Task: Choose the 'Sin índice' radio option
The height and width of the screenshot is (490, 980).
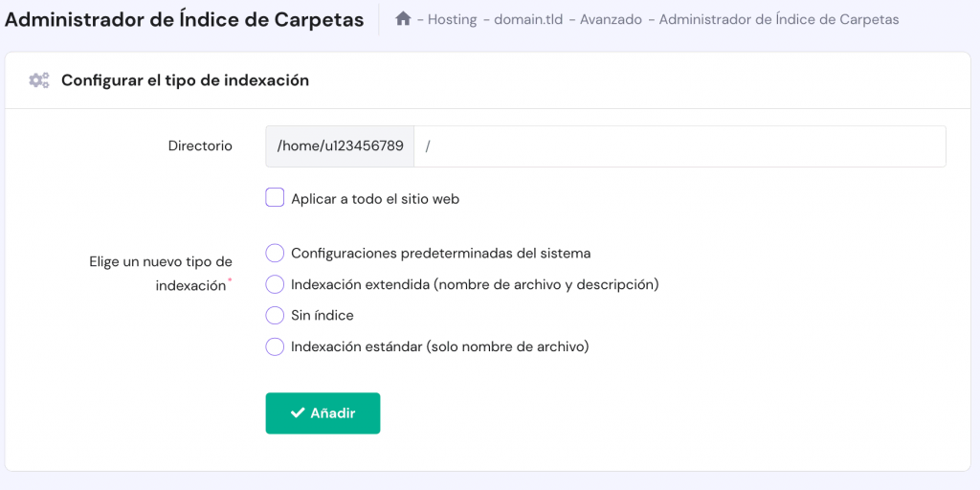Action: click(x=275, y=315)
